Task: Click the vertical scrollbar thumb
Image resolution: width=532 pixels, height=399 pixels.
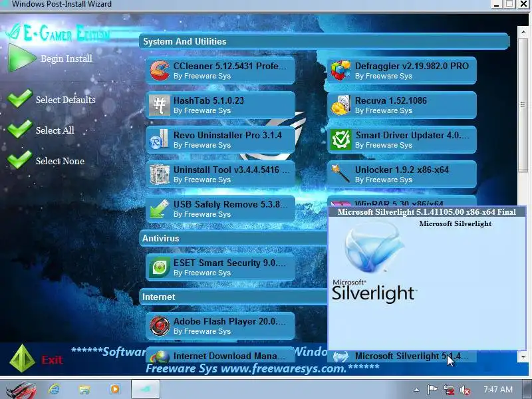Action: (523, 105)
